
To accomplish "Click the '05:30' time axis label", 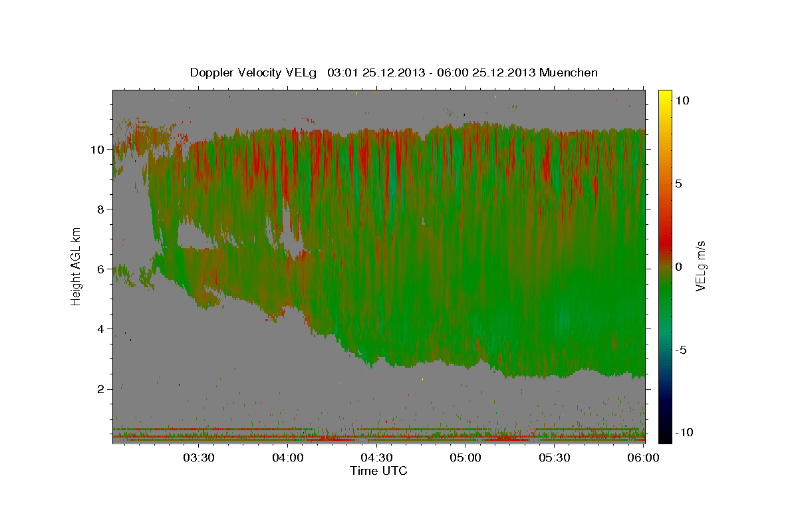I will coord(555,458).
